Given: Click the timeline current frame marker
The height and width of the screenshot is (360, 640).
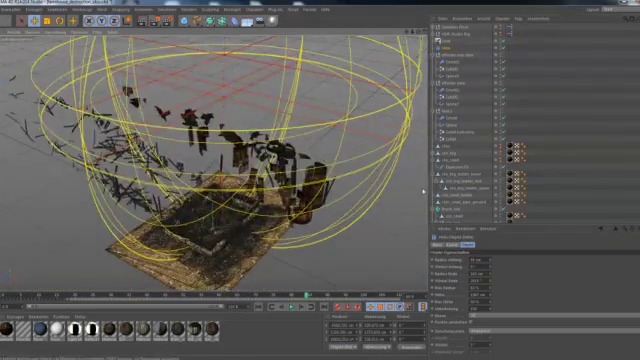Looking at the screenshot, I should [307, 295].
